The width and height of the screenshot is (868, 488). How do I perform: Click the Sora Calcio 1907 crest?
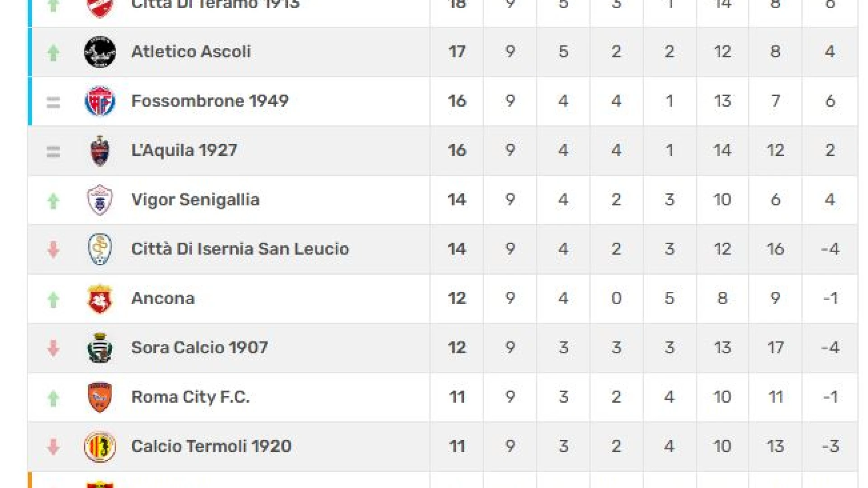click(100, 348)
